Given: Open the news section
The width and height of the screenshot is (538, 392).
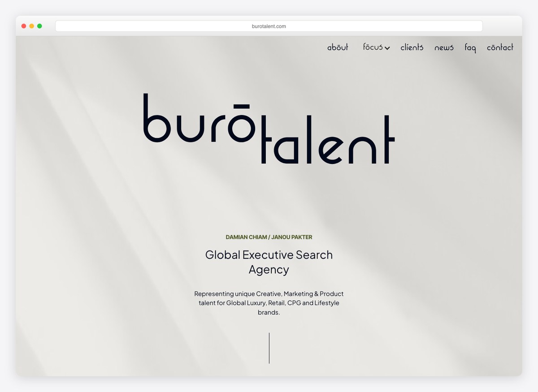Looking at the screenshot, I should tap(444, 47).
